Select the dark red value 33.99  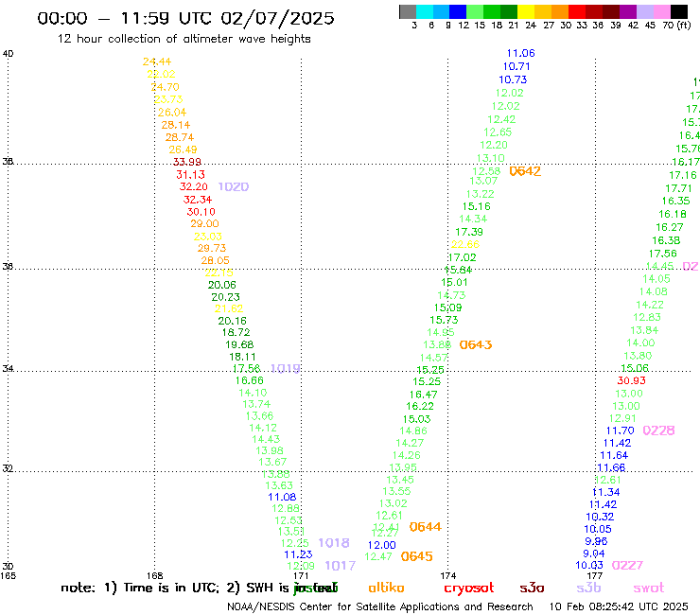(x=187, y=162)
